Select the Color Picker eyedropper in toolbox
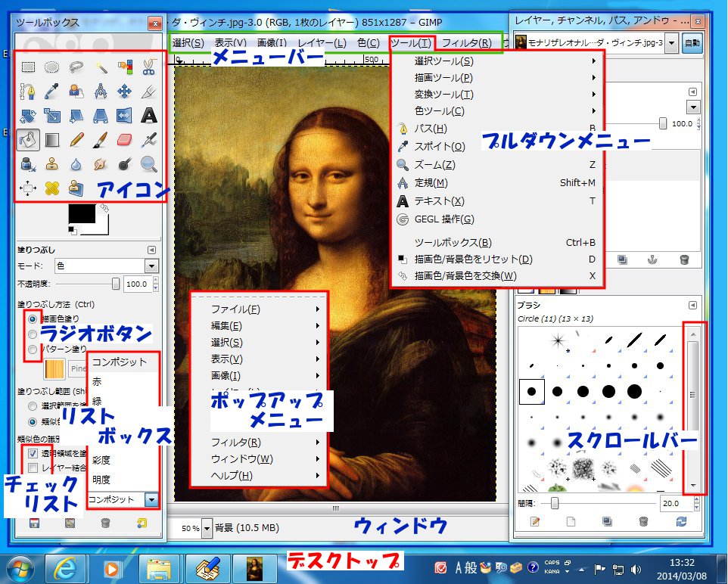Viewport: 728px width, 584px height. (52, 92)
